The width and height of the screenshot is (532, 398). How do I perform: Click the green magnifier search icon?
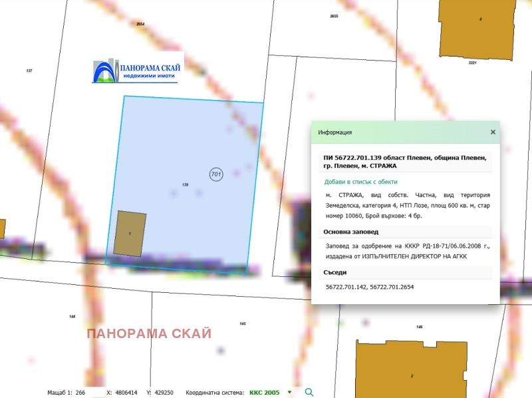pyautogui.click(x=309, y=392)
